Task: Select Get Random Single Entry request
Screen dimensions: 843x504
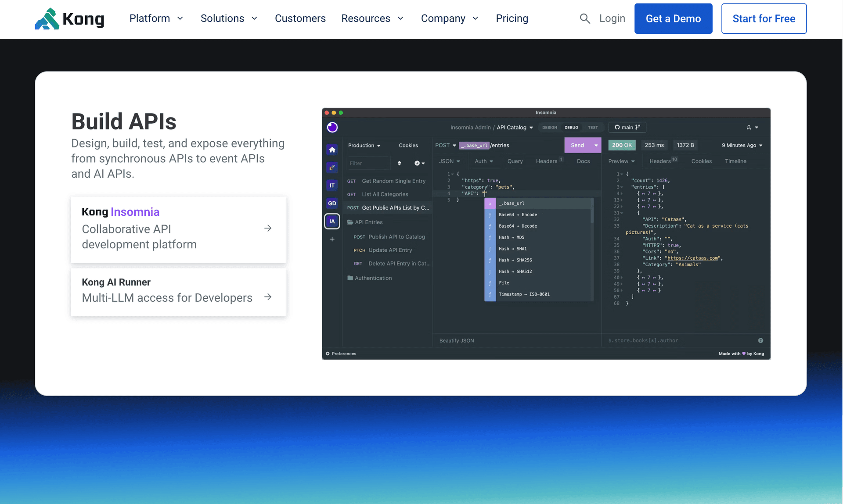Action: click(x=387, y=181)
